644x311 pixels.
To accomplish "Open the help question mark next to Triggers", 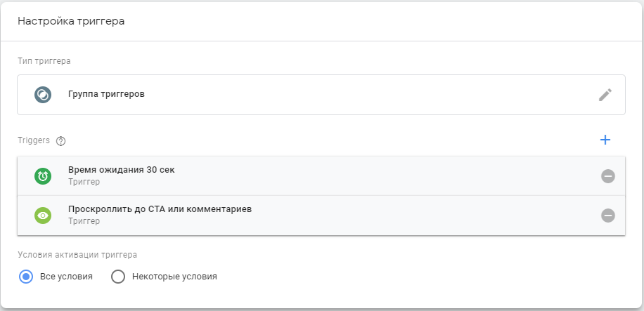I will [x=60, y=141].
